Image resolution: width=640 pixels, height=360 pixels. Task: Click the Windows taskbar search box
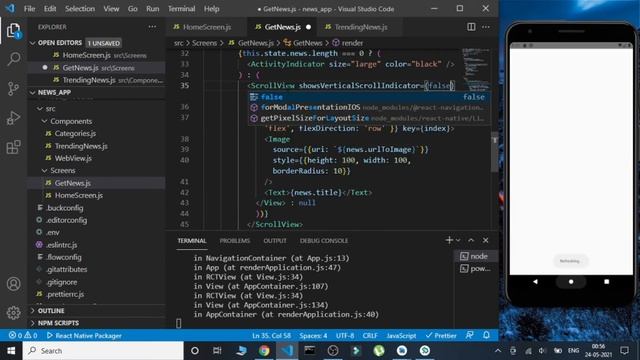(x=103, y=351)
